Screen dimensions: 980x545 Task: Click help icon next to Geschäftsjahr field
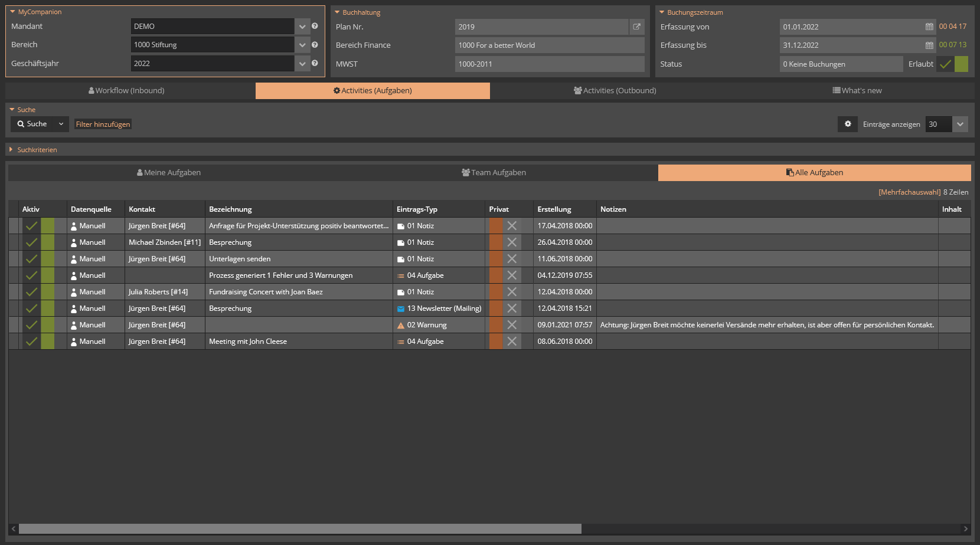tap(315, 63)
